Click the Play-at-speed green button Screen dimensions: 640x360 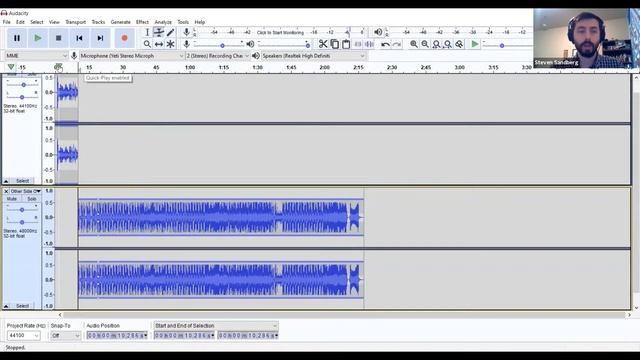[x=475, y=44]
